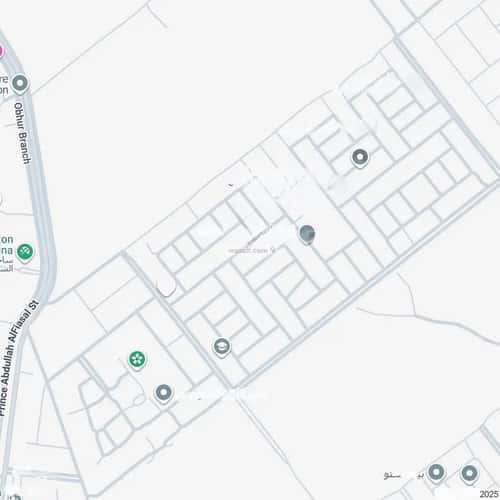Select the right pin of the bottom-right pair
Screen dimensions: 500x500
click(469, 474)
